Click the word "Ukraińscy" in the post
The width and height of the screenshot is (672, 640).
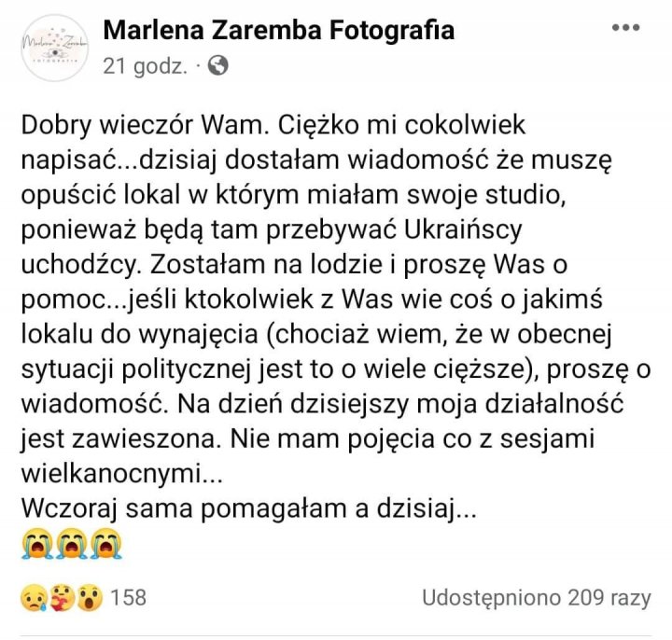(463, 230)
